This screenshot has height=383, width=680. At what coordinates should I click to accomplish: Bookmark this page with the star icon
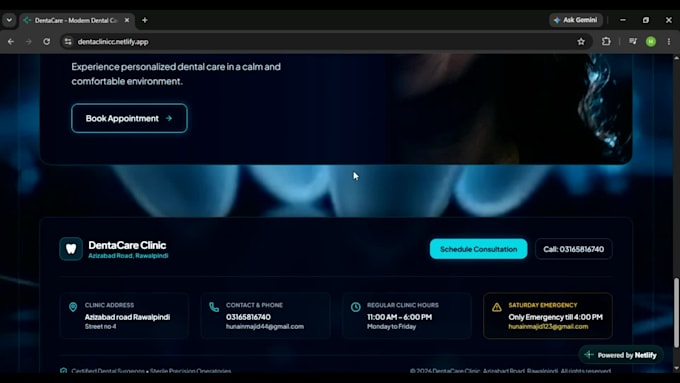click(581, 42)
